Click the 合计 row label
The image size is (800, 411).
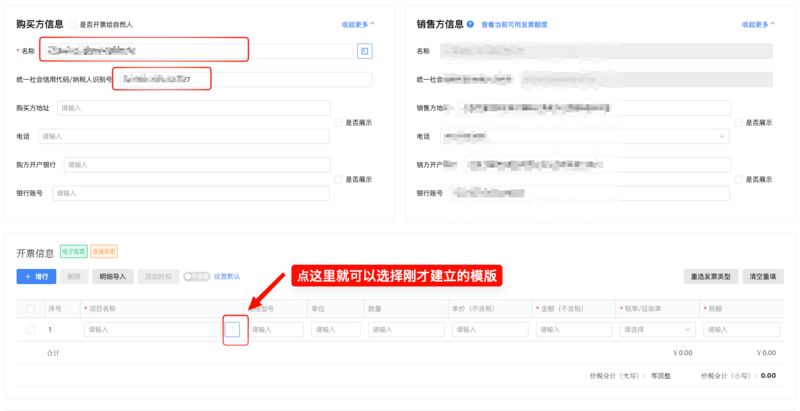pyautogui.click(x=53, y=353)
